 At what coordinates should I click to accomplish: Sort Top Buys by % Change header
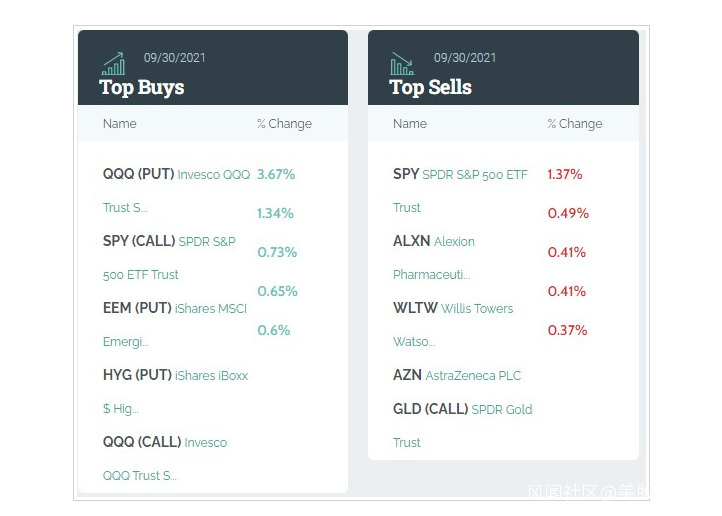284,124
